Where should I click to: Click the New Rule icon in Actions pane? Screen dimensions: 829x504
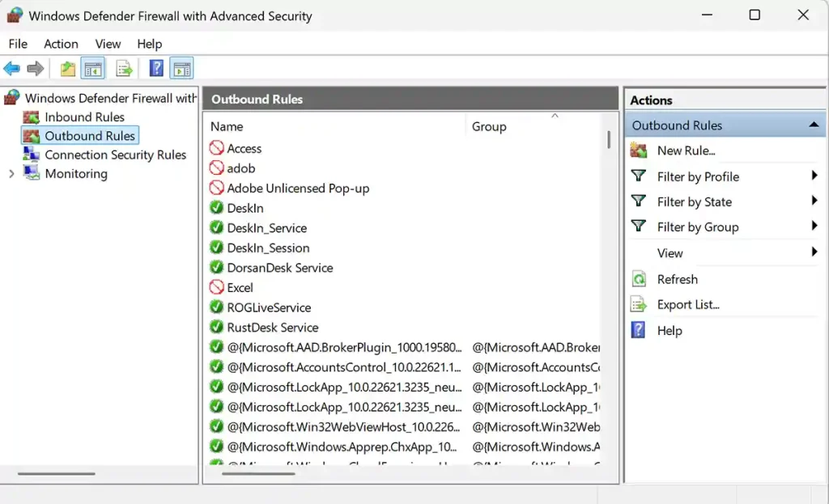639,150
